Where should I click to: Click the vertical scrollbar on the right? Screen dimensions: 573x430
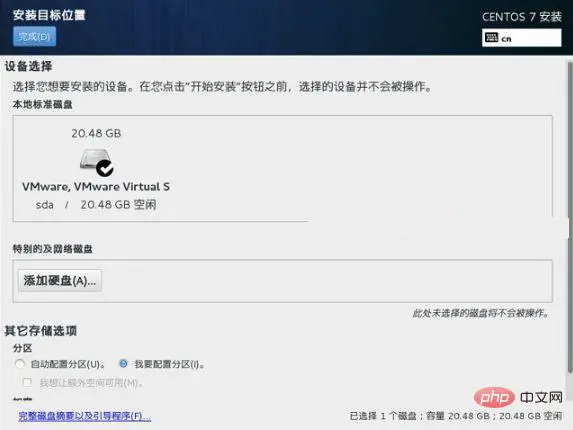[570, 217]
